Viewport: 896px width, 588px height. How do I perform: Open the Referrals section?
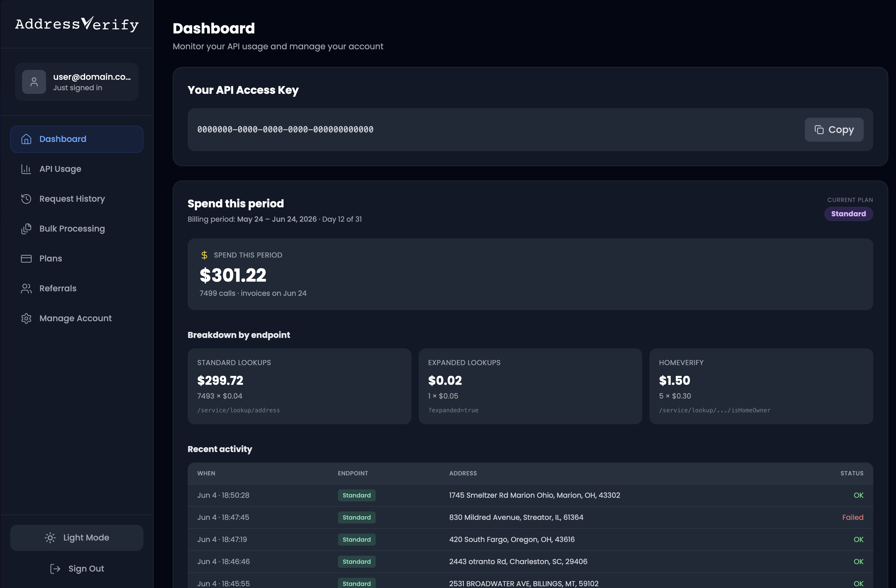[x=77, y=288]
